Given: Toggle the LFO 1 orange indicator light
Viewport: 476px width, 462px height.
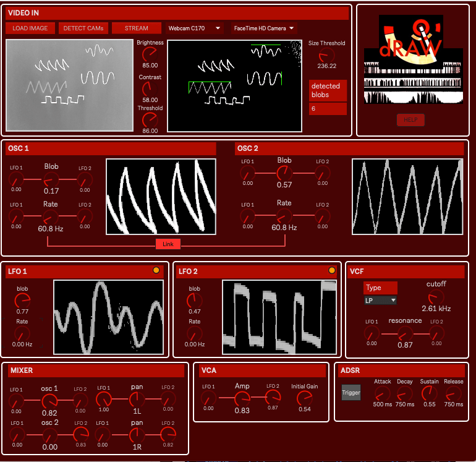Looking at the screenshot, I should (x=156, y=270).
